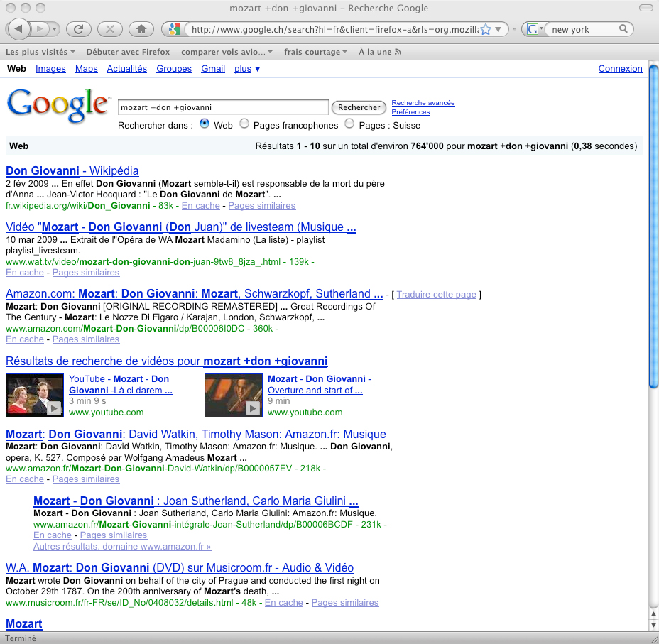
Task: Select the Web radio button
Action: tap(205, 124)
